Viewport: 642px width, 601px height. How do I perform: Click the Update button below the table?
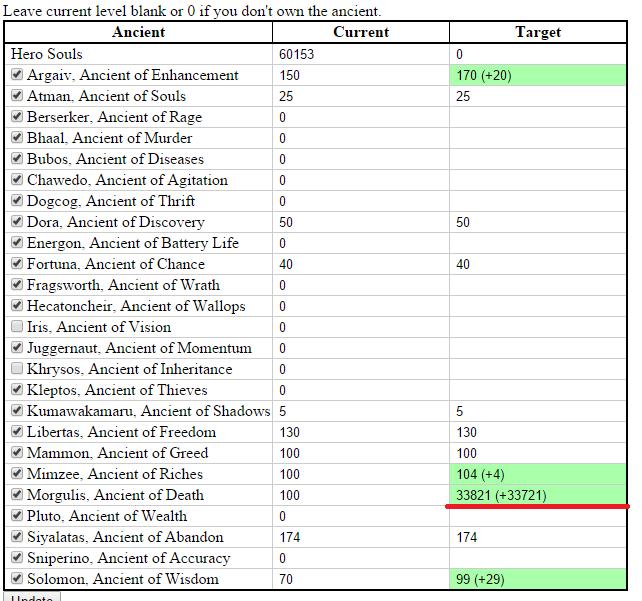click(32, 597)
